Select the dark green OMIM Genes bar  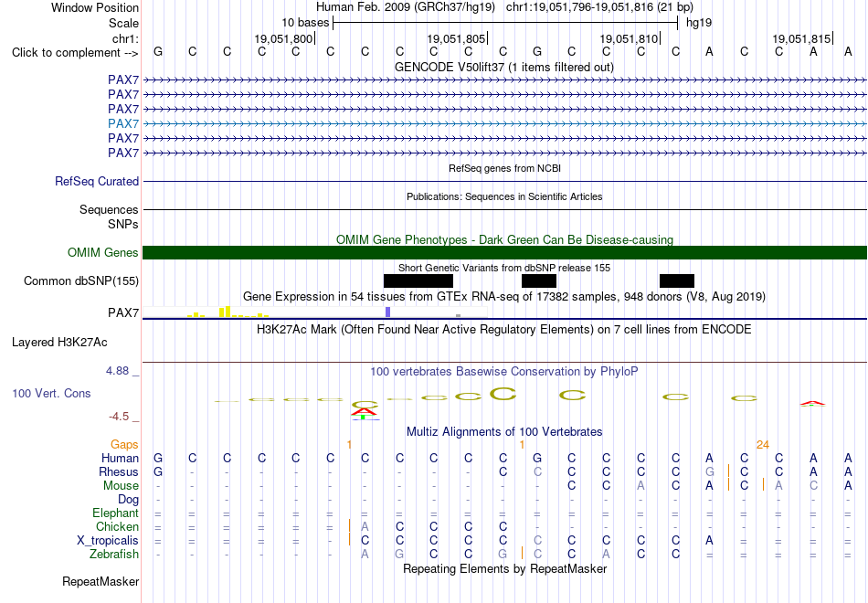(504, 252)
